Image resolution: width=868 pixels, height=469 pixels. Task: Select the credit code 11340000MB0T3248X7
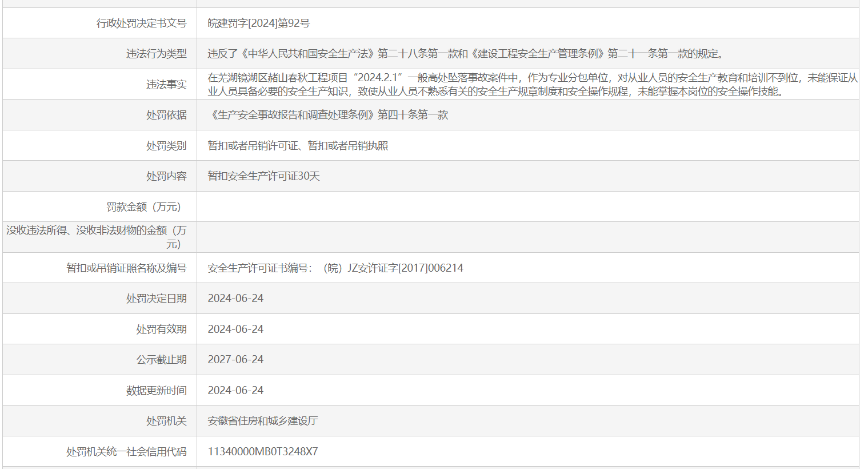pos(263,452)
